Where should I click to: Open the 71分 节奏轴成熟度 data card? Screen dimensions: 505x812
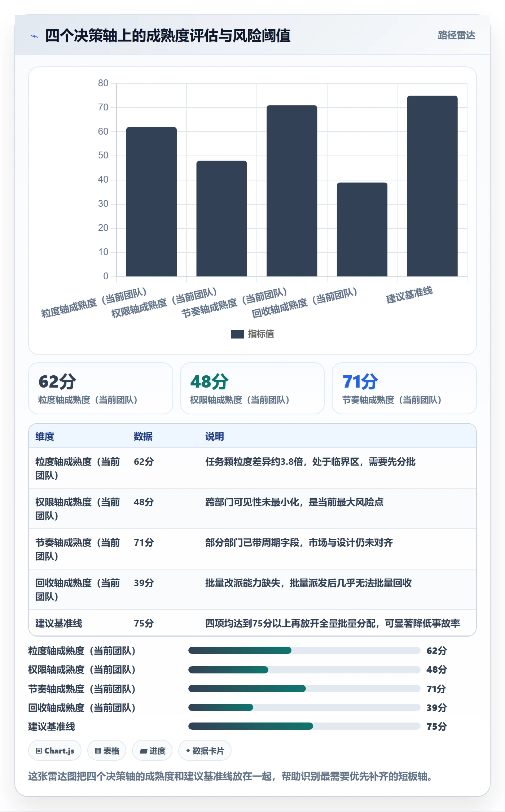(404, 388)
